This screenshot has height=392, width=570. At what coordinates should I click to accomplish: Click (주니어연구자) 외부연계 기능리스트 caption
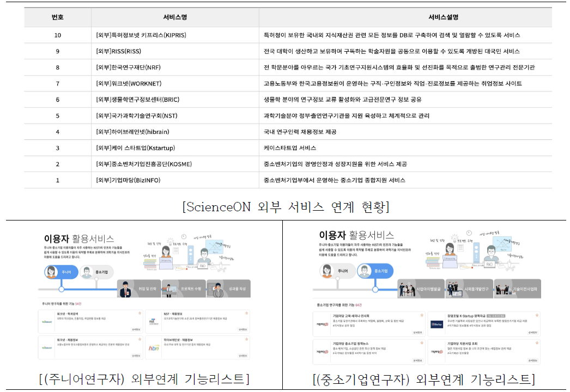tap(144, 379)
